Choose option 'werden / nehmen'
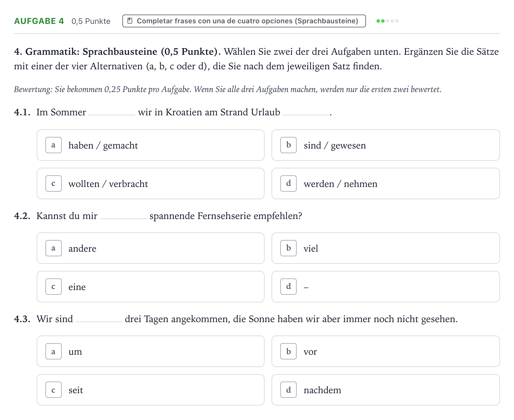Viewport: 514px width, 420px height. tap(386, 183)
